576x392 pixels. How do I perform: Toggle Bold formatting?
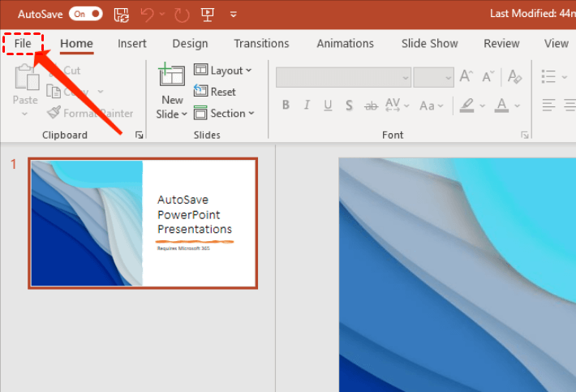pos(286,105)
